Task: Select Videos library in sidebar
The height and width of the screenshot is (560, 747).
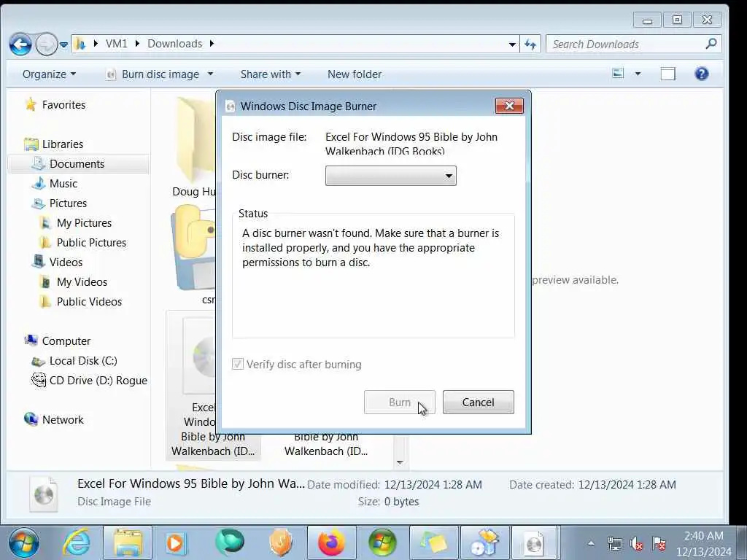Action: [x=57, y=262]
